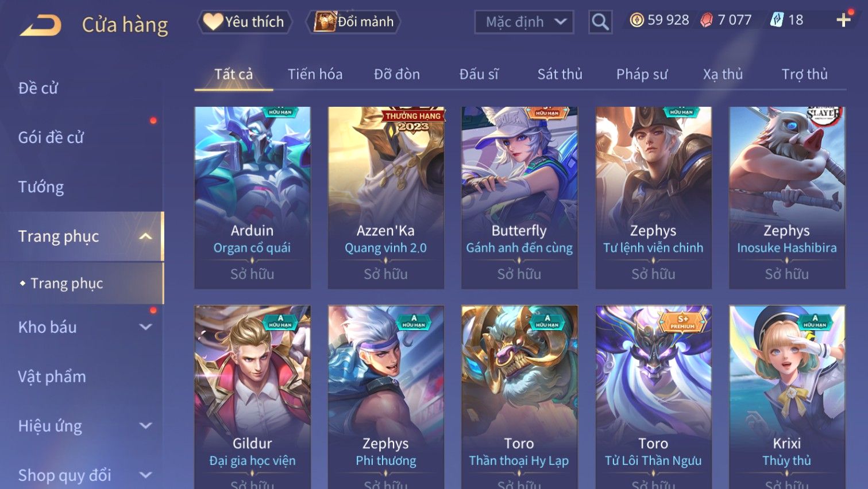
Task: Switch to the Tiến hóa tab
Action: tap(315, 74)
